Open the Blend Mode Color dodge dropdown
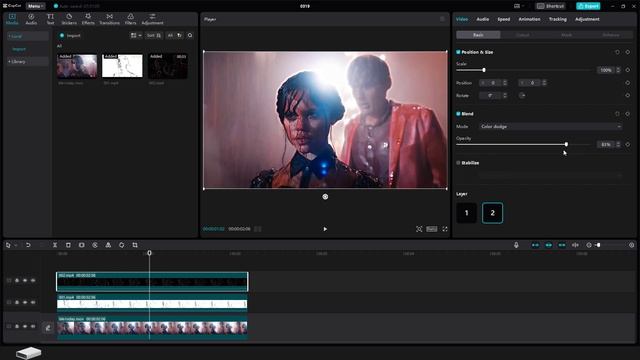The width and height of the screenshot is (640, 360). (x=551, y=127)
